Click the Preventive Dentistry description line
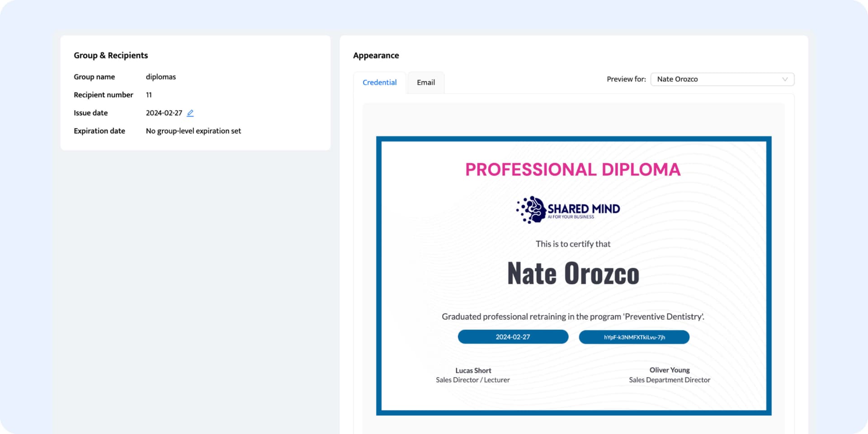Viewport: 868px width, 434px height. click(573, 316)
